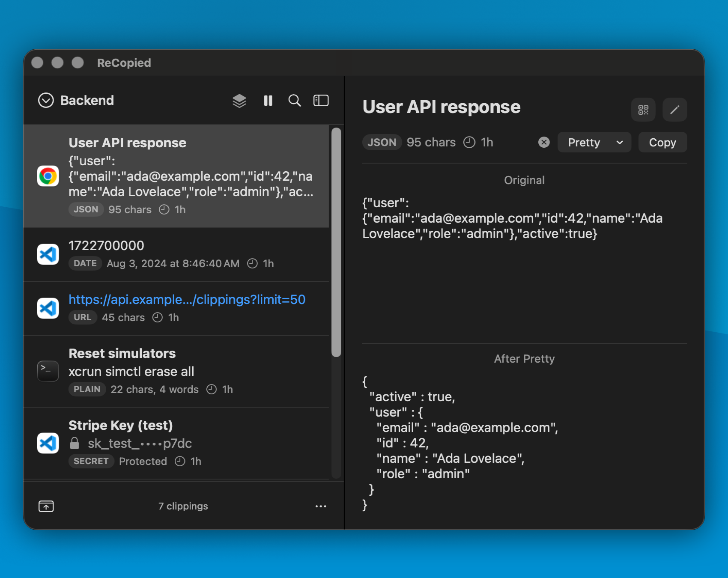The width and height of the screenshot is (728, 578).
Task: Click the 22 chars, 4 words label
Action: click(155, 389)
